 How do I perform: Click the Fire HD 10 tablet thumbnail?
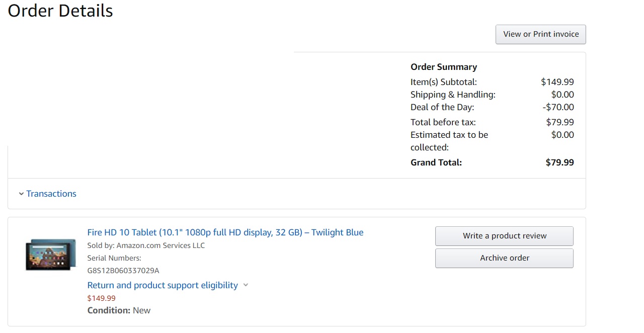[51, 255]
